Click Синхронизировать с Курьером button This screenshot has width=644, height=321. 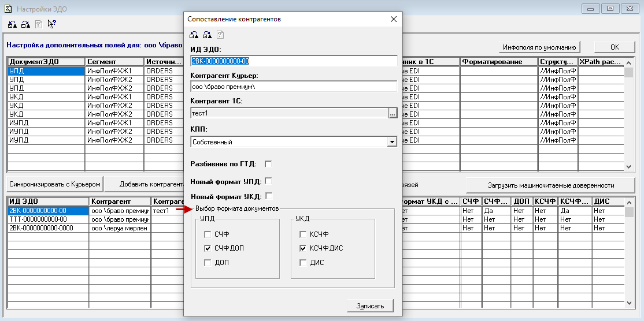54,185
